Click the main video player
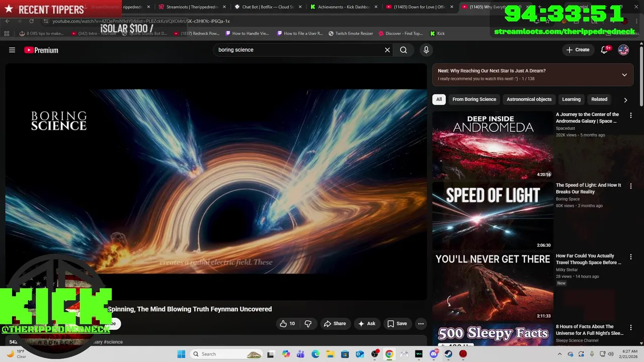644x362 pixels. (216, 182)
